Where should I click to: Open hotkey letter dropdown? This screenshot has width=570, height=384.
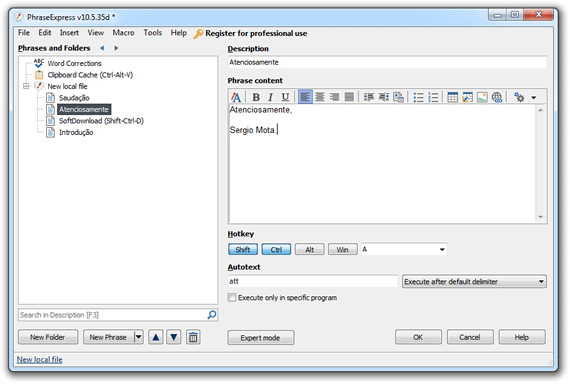[x=442, y=249]
